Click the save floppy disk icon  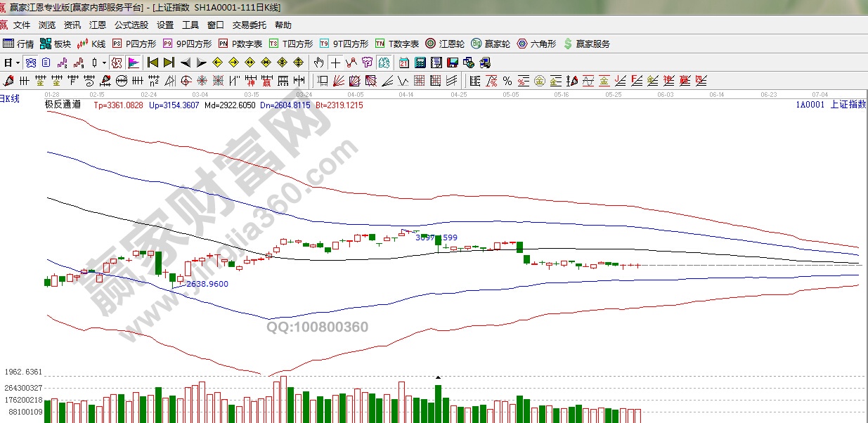pos(452,62)
